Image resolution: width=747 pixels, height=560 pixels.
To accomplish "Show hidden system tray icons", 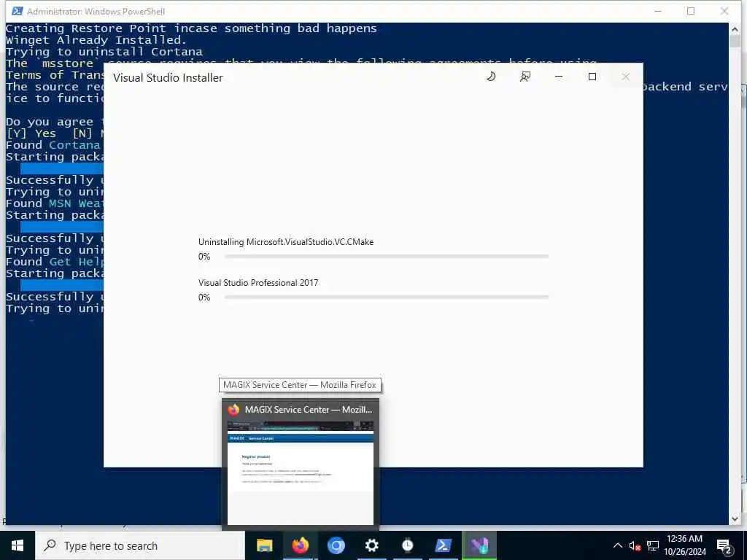I will (617, 545).
